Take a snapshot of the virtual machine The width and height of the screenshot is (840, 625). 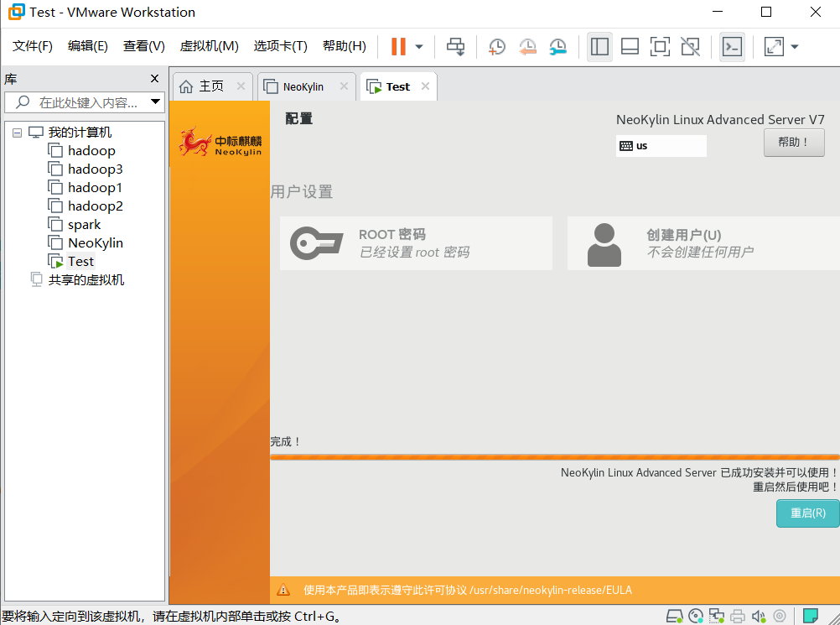tap(496, 46)
